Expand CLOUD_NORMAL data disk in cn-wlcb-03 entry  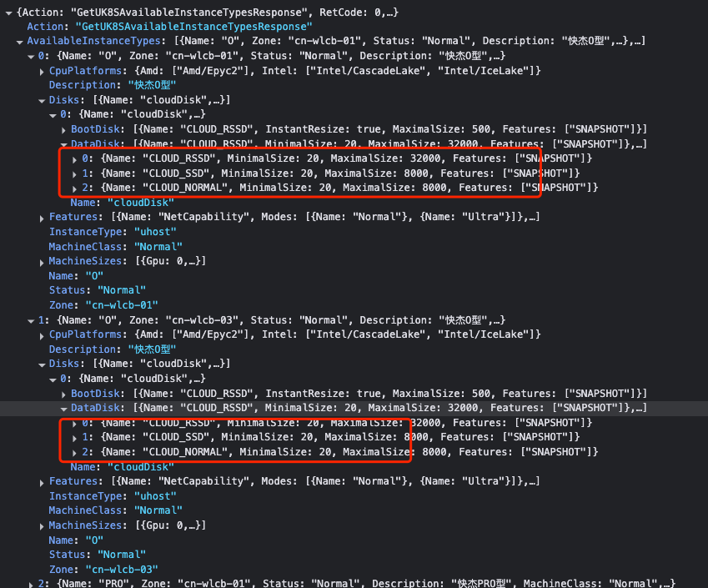[x=74, y=453]
